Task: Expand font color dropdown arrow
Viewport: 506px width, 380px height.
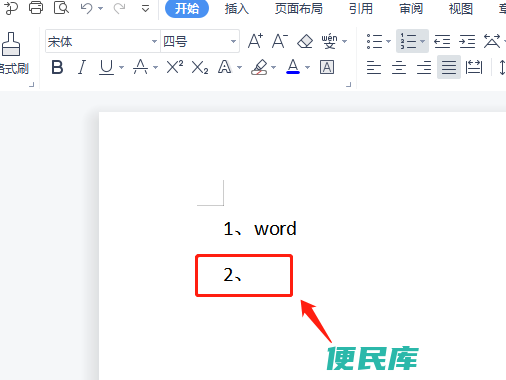Action: 307,68
